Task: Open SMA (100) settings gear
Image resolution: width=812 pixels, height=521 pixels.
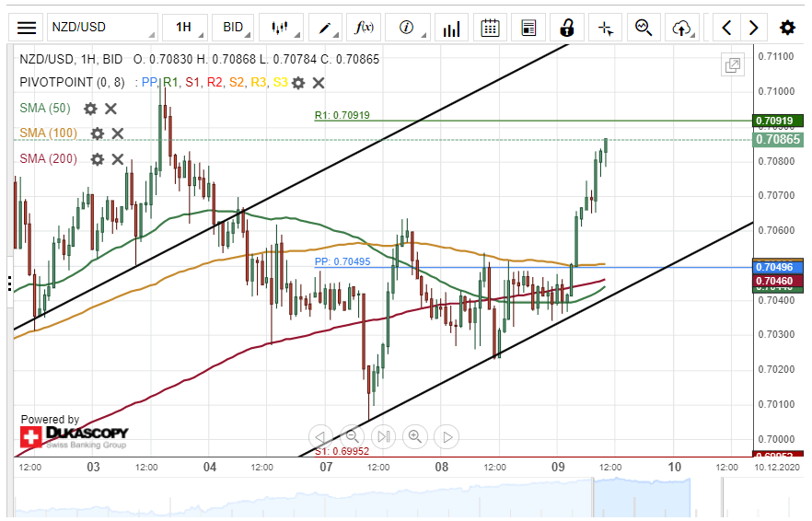Action: (98, 133)
